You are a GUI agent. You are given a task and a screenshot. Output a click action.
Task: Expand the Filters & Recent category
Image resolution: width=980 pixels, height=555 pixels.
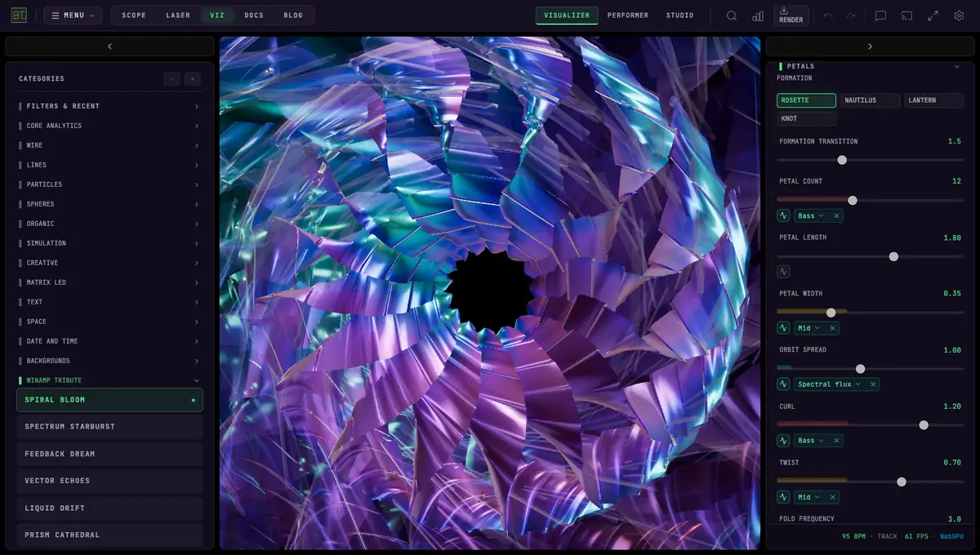tap(109, 106)
